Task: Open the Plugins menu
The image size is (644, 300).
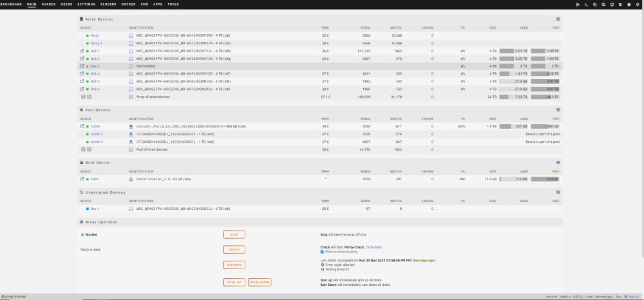Action: coord(108,5)
